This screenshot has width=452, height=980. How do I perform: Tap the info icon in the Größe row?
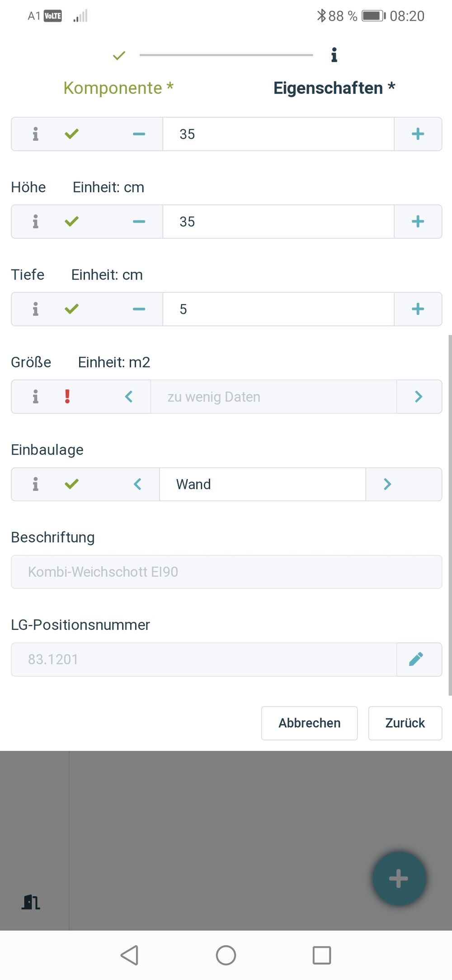point(35,397)
